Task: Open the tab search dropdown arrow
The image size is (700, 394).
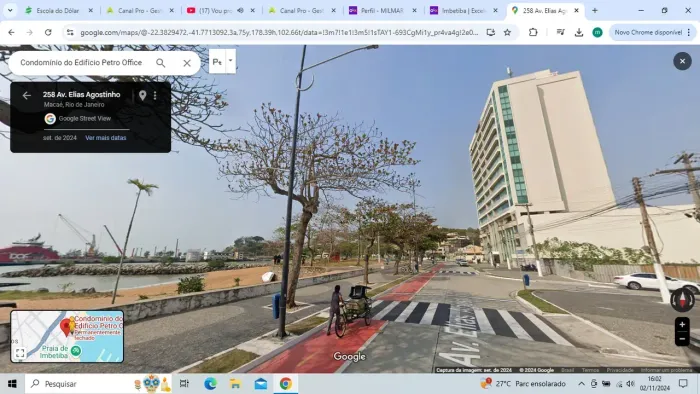Action: (10, 10)
